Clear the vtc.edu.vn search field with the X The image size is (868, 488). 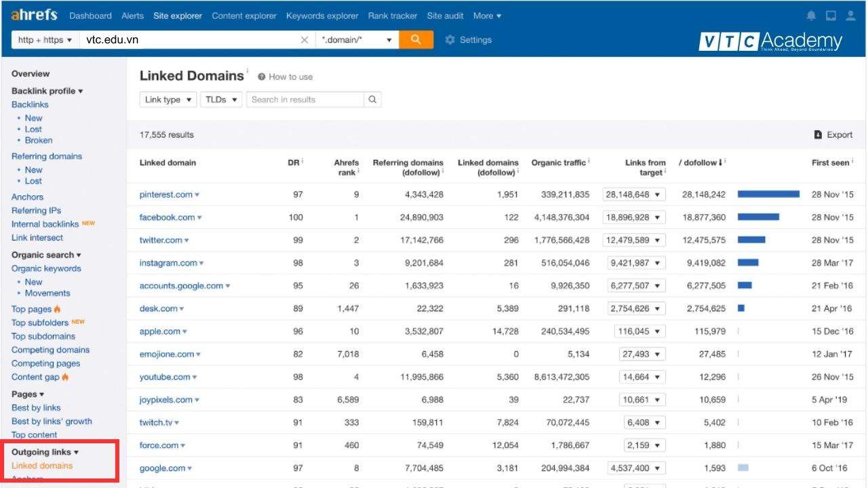click(x=304, y=39)
